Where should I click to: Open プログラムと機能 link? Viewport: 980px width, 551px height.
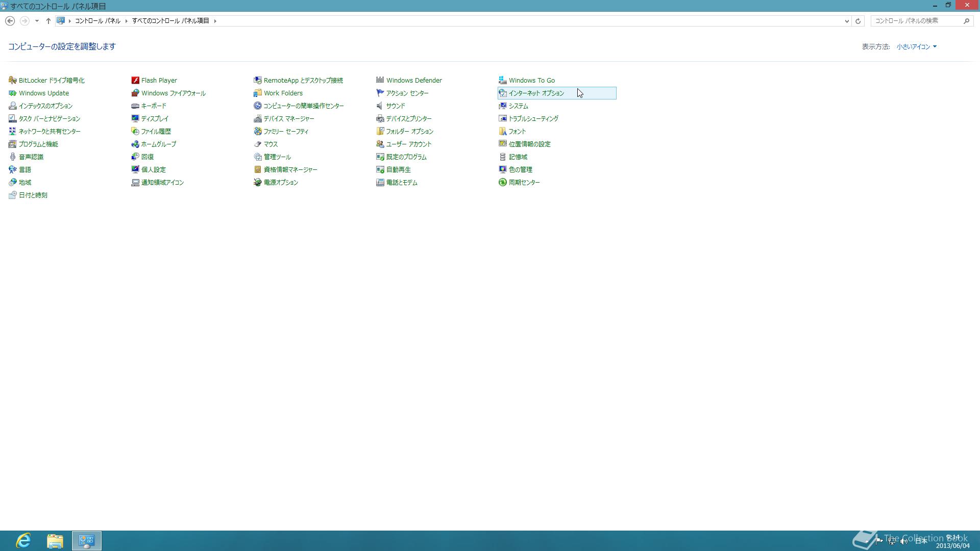coord(38,144)
